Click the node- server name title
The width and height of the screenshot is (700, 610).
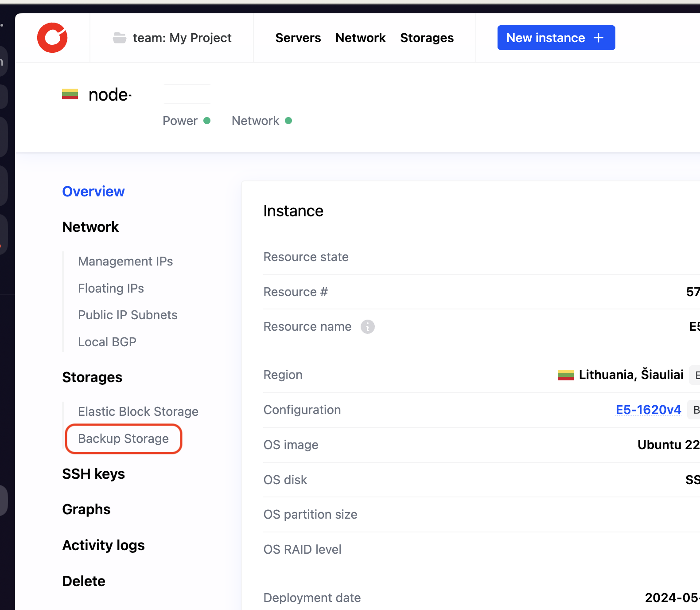[x=110, y=95]
